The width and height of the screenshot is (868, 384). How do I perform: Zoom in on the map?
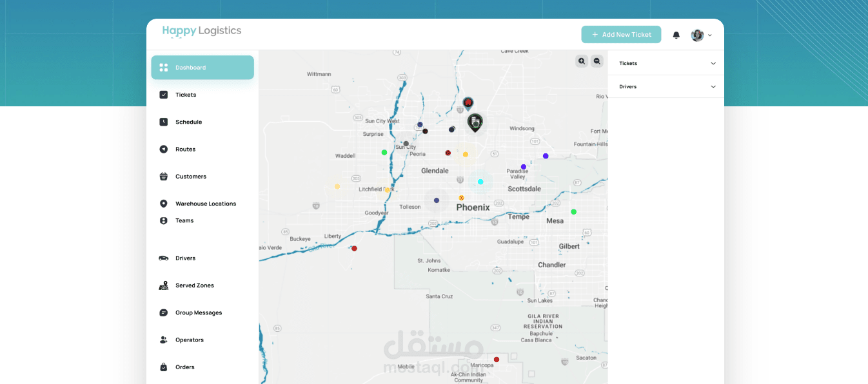[x=582, y=61]
